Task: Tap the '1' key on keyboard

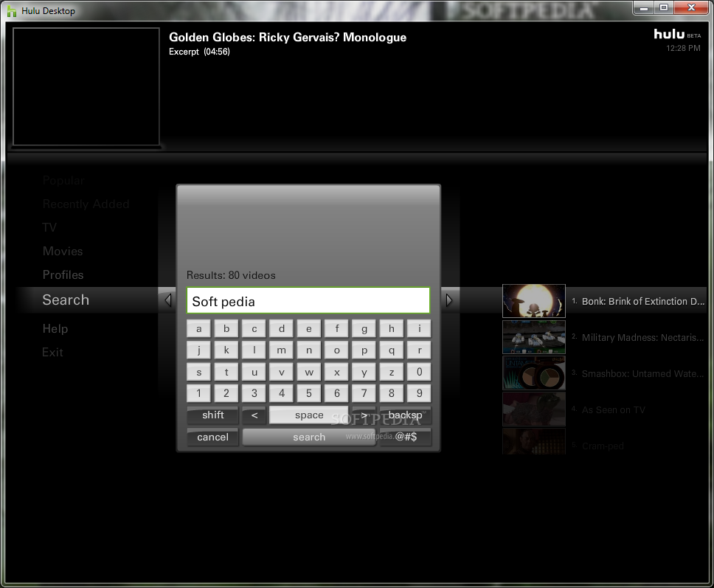Action: (199, 393)
